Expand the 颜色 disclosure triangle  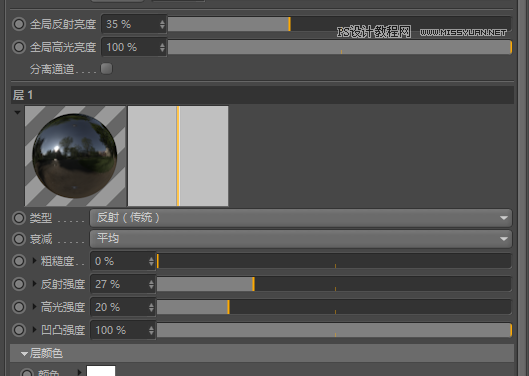(79, 372)
